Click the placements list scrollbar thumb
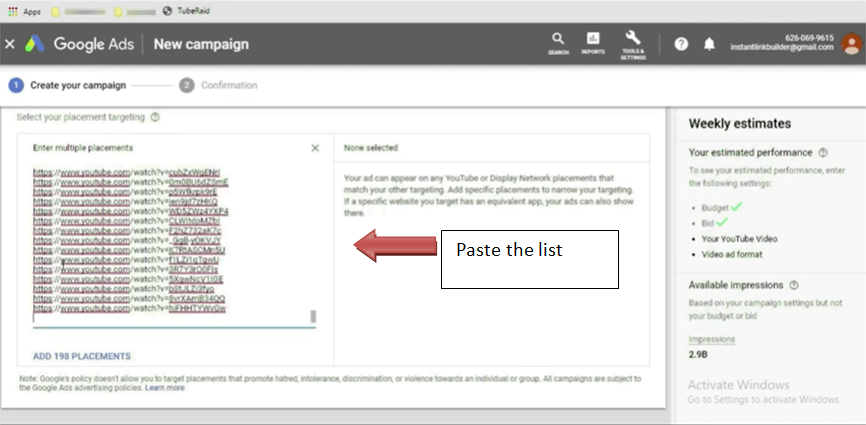 pyautogui.click(x=313, y=316)
